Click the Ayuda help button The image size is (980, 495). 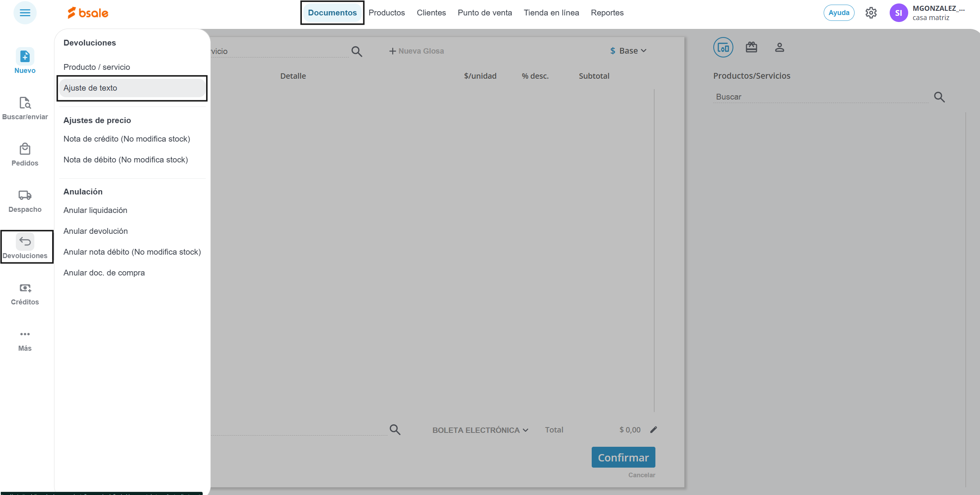point(838,13)
